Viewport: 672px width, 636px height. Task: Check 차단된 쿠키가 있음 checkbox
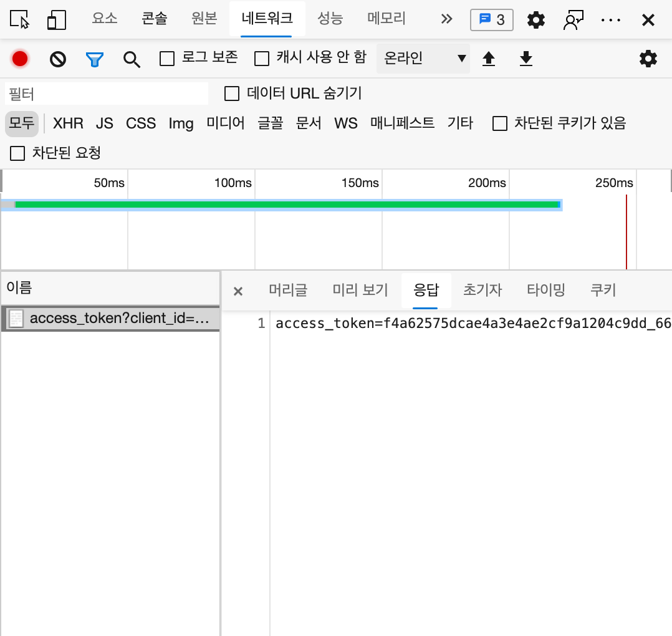[500, 123]
